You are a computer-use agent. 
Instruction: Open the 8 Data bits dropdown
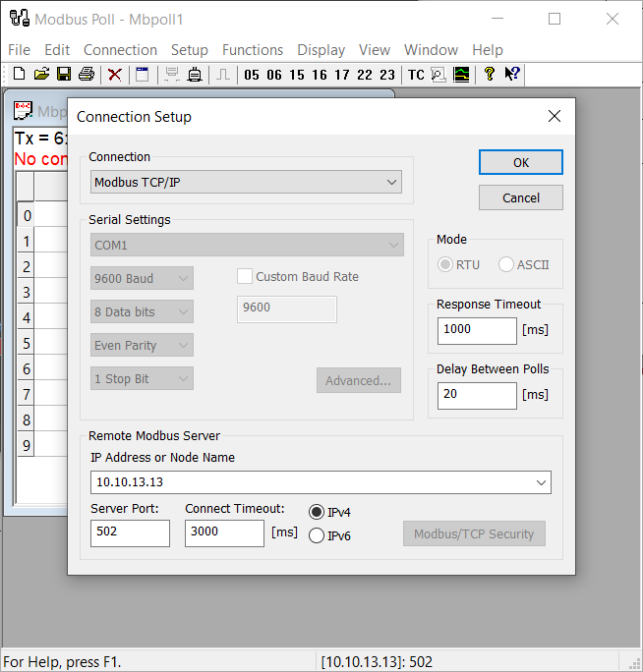(142, 311)
